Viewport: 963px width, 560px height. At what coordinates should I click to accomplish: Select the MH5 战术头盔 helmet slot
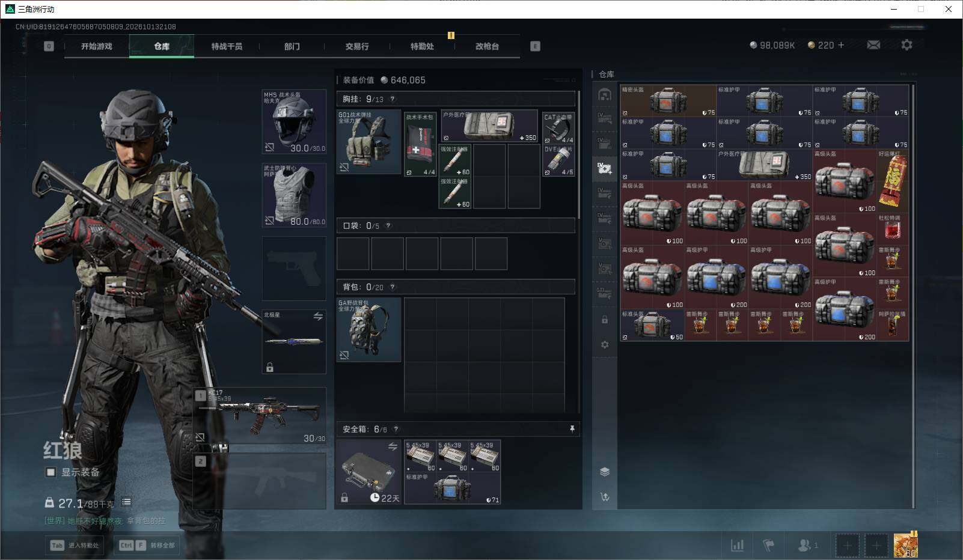pyautogui.click(x=294, y=121)
